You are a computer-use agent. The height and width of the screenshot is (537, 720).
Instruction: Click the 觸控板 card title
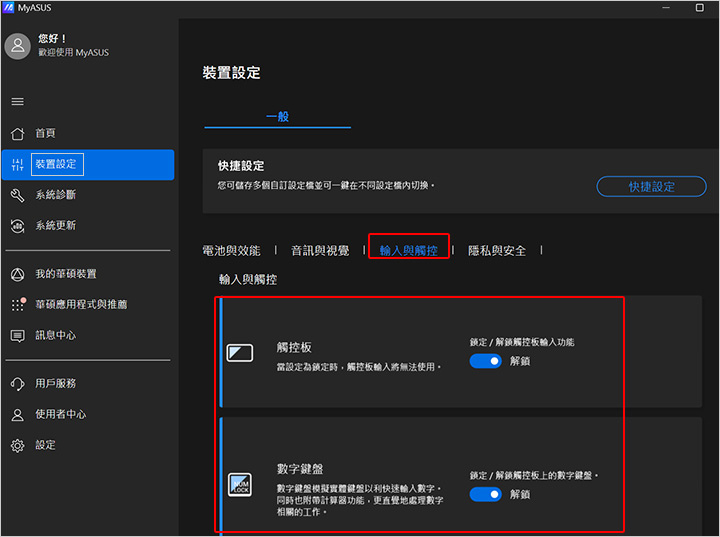pos(294,348)
